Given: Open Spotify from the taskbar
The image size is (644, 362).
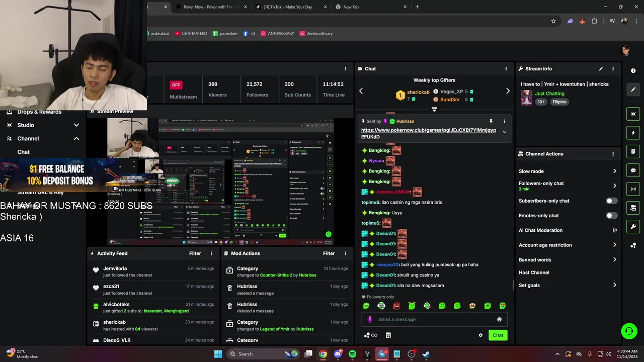Looking at the screenshot, I should [352, 354].
